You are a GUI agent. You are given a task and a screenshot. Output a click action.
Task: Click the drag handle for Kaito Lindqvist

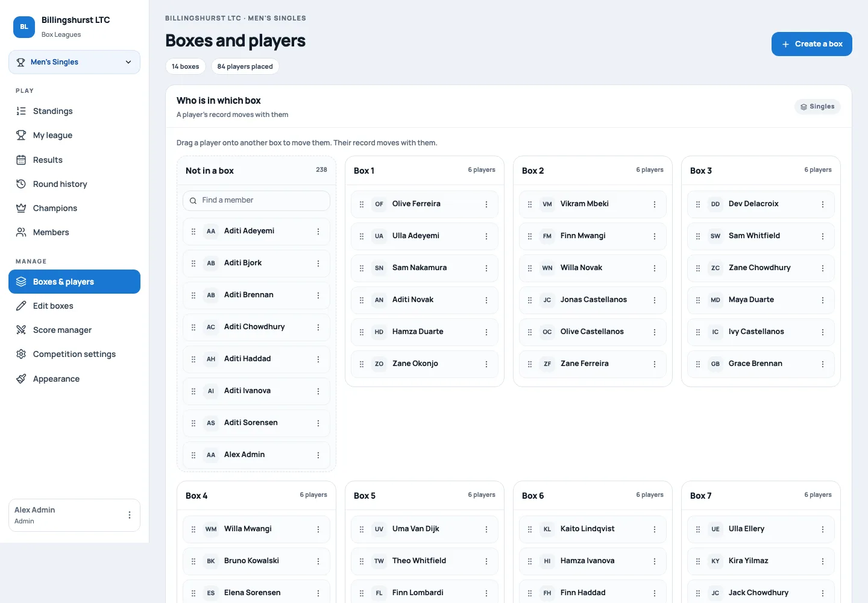click(x=530, y=529)
